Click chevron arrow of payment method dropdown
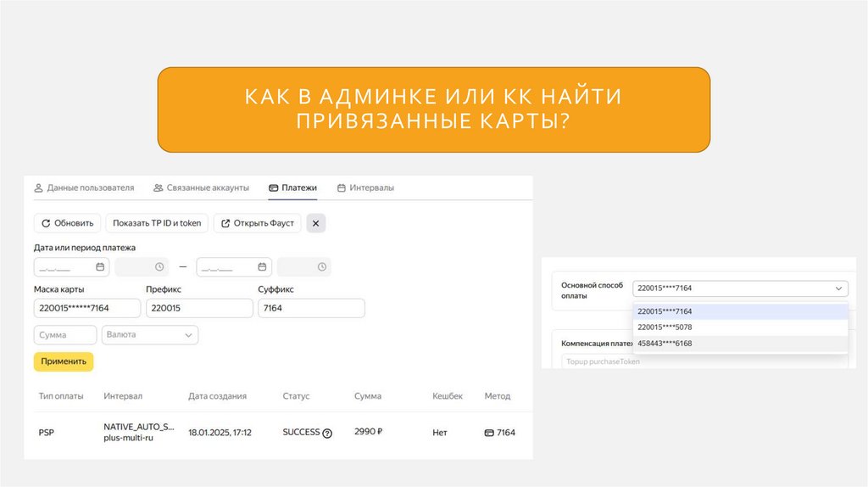This screenshot has height=487, width=868. point(838,288)
